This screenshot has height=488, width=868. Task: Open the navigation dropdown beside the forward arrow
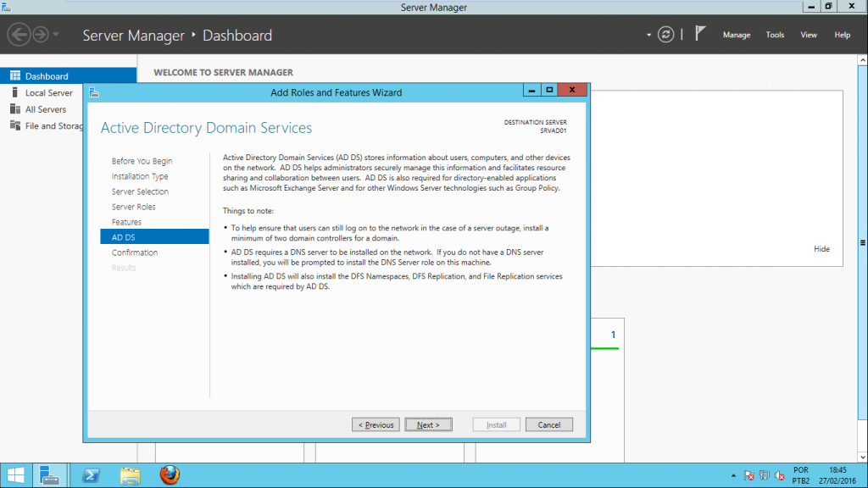pyautogui.click(x=56, y=35)
